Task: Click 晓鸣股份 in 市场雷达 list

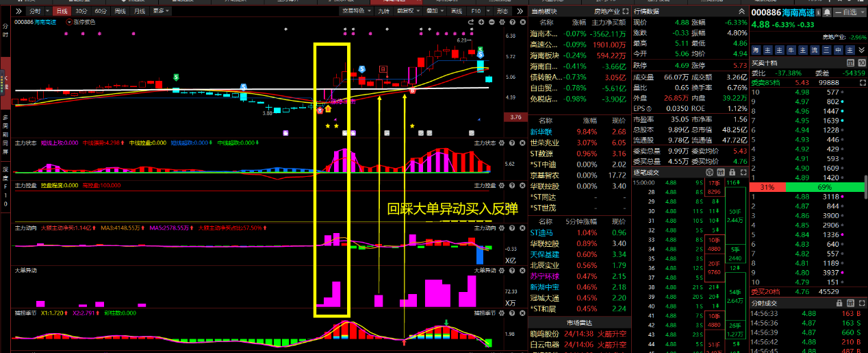Action: pos(544,334)
